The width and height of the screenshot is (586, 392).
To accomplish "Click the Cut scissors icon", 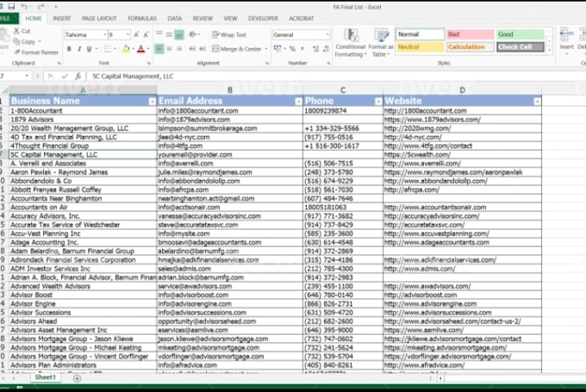I will pos(17,31).
